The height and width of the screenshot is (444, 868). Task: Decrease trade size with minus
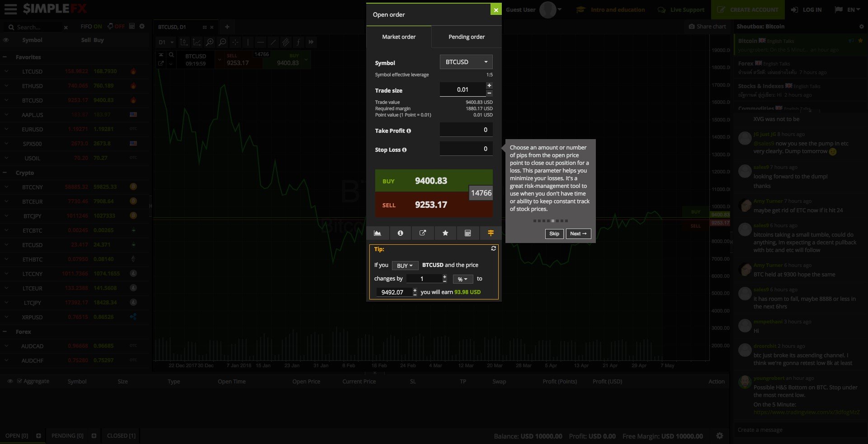tap(489, 93)
